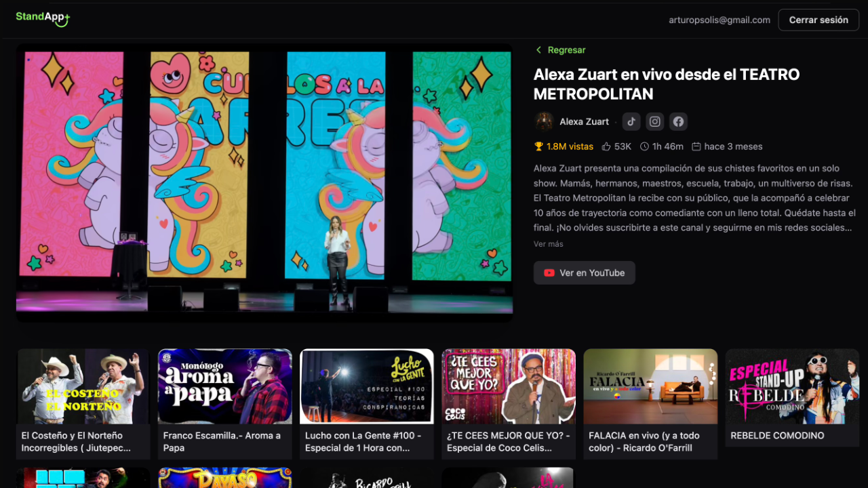Screen dimensions: 868x488
Task: Click the video description paragraph
Action: pyautogui.click(x=695, y=198)
